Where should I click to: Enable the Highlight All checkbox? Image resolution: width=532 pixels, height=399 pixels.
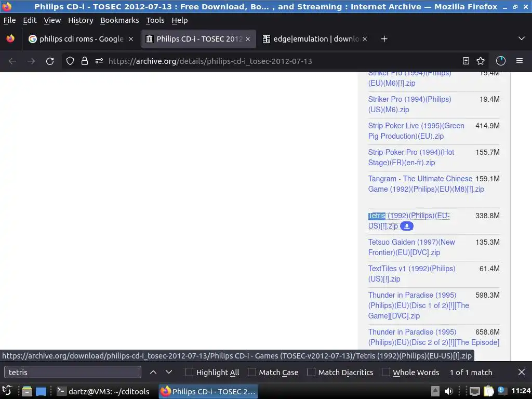(189, 372)
